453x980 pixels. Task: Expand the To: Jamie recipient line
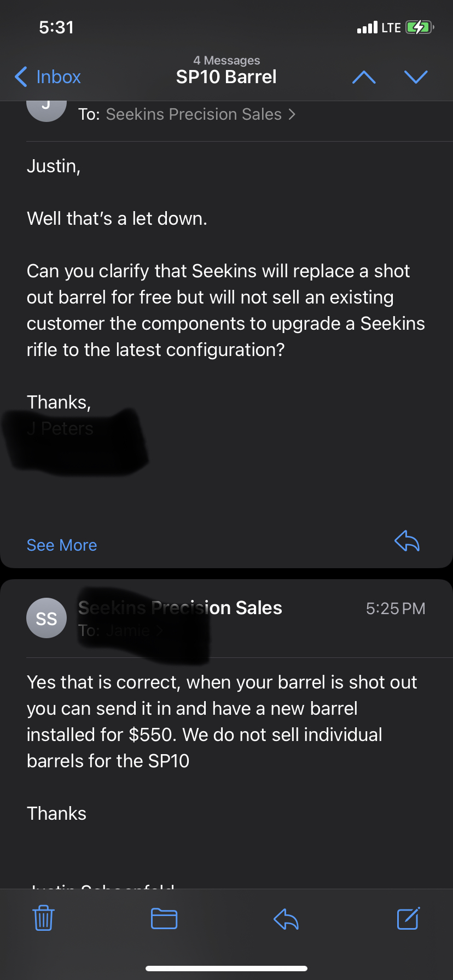click(x=120, y=631)
